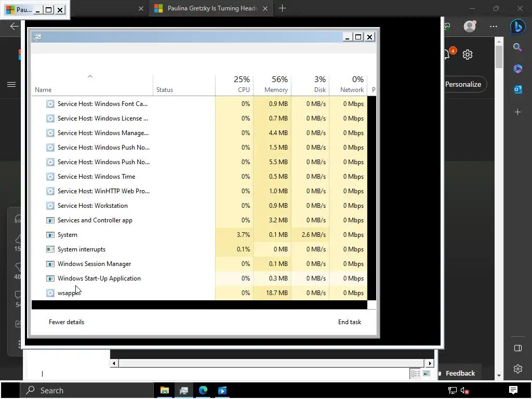Open notifications bell with badge 4
532x399 pixels.
448,54
